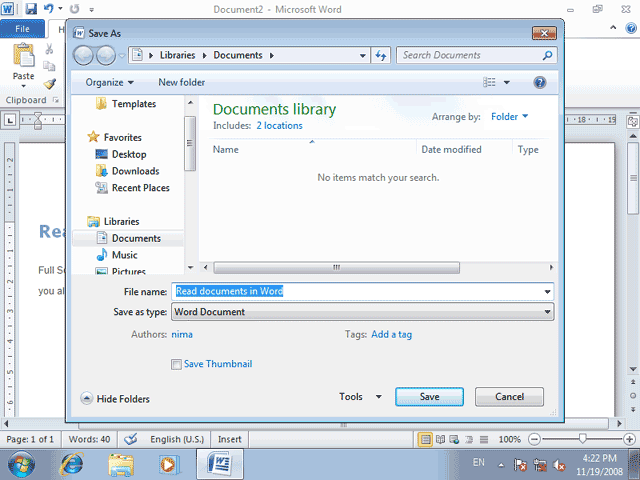Click the file list horizontal scrollbar
The width and height of the screenshot is (640, 480).
(x=337, y=268)
